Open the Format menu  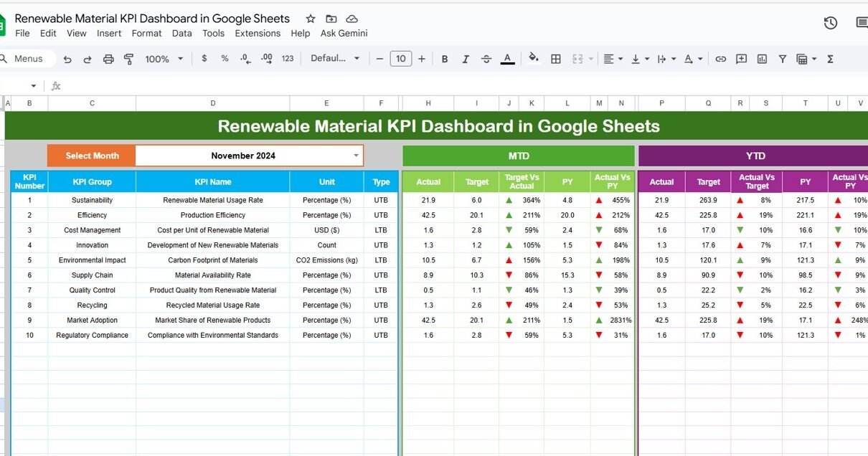146,33
